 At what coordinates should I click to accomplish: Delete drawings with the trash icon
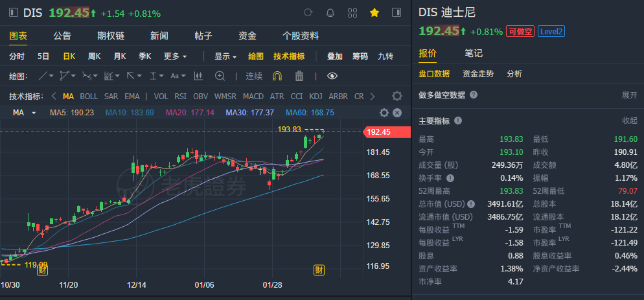click(x=299, y=76)
